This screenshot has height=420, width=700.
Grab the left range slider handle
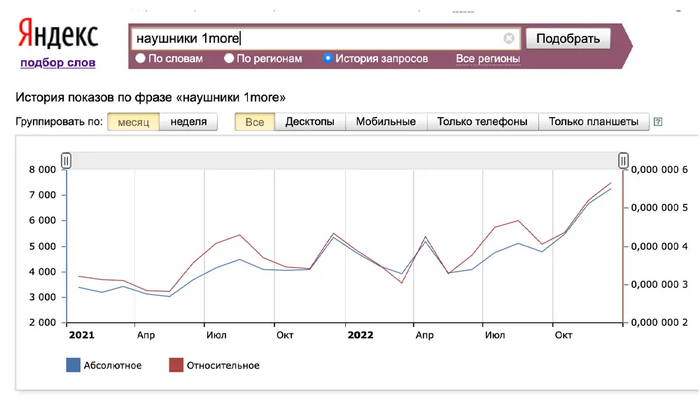pyautogui.click(x=66, y=160)
